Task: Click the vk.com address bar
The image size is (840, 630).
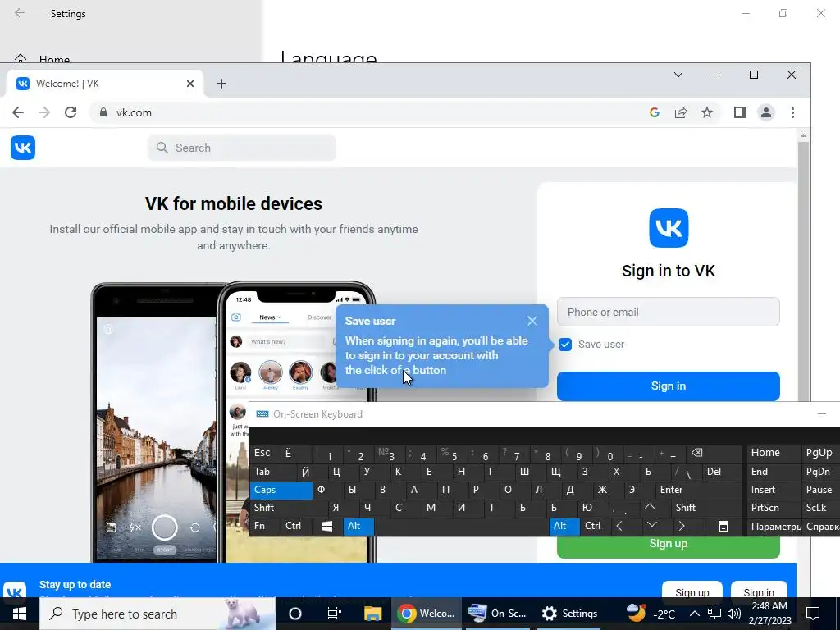Action: point(370,112)
